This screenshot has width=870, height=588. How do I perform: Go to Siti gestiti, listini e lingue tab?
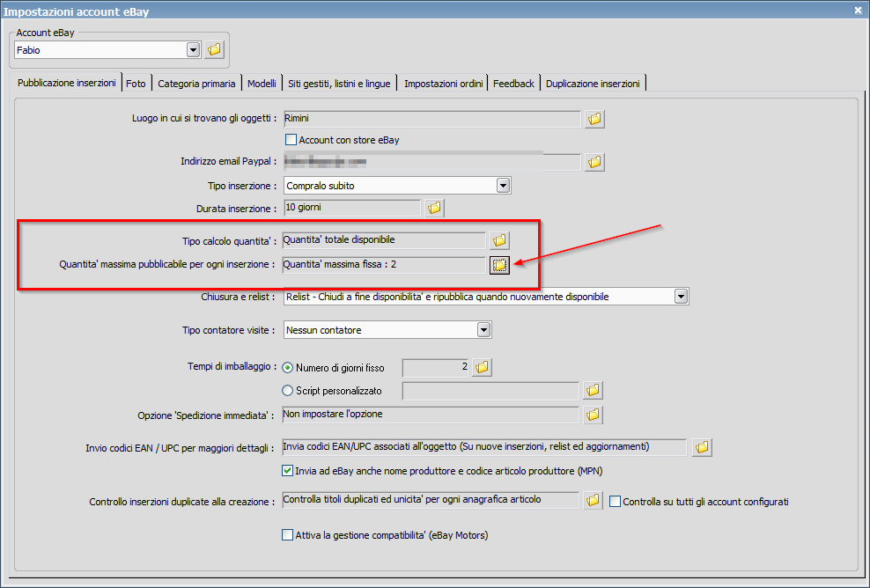pos(339,84)
